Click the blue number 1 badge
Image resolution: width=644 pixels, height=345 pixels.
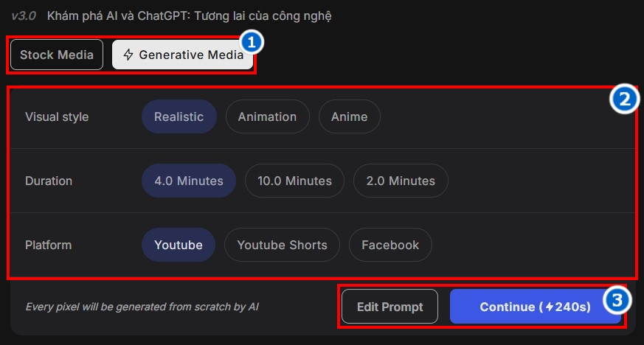coord(252,43)
